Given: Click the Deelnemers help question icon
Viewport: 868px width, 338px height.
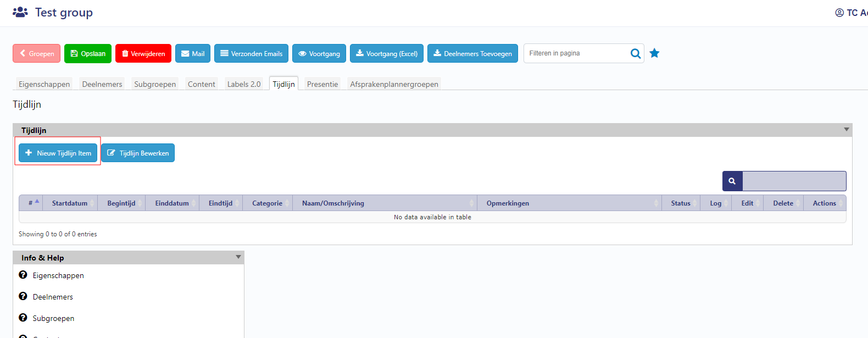Looking at the screenshot, I should 23,296.
